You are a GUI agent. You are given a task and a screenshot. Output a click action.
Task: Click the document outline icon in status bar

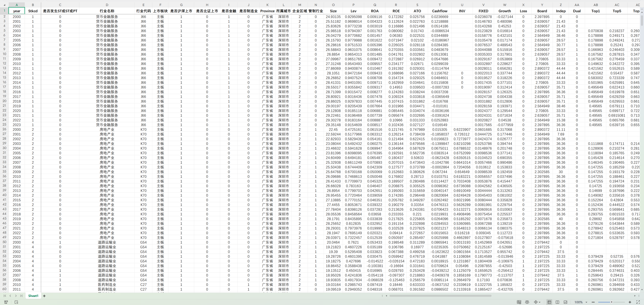16,302
